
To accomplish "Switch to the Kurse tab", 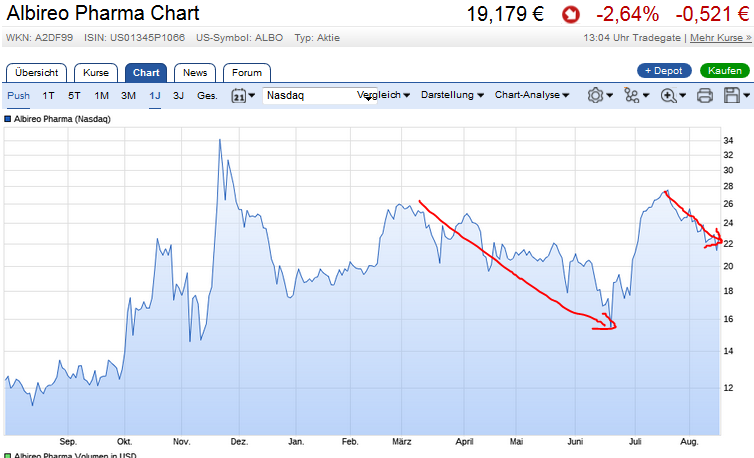I will [x=96, y=73].
